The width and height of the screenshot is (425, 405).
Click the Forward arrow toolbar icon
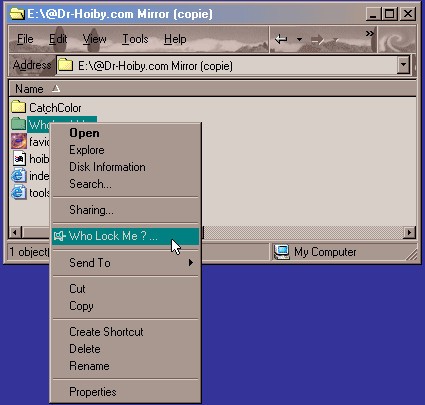[317, 40]
